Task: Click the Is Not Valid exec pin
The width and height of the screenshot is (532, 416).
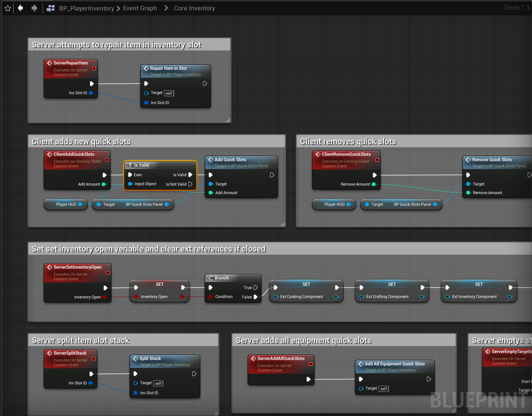Action: [x=190, y=184]
